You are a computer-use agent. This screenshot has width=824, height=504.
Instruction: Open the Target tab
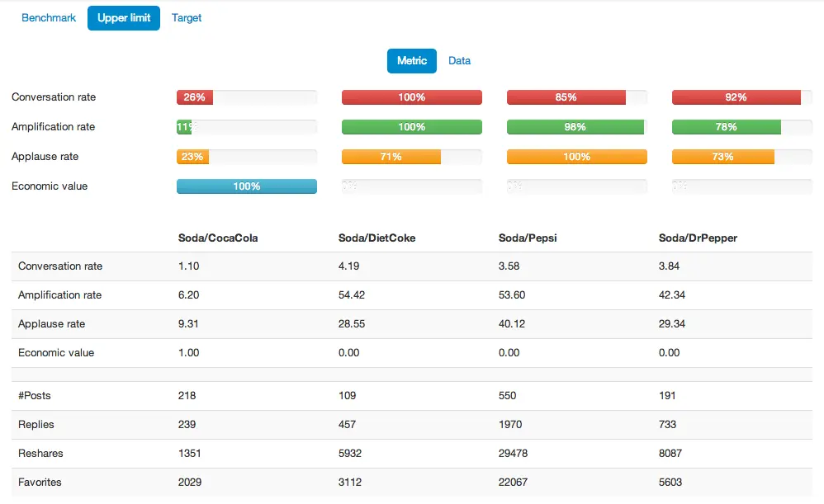[x=187, y=17]
